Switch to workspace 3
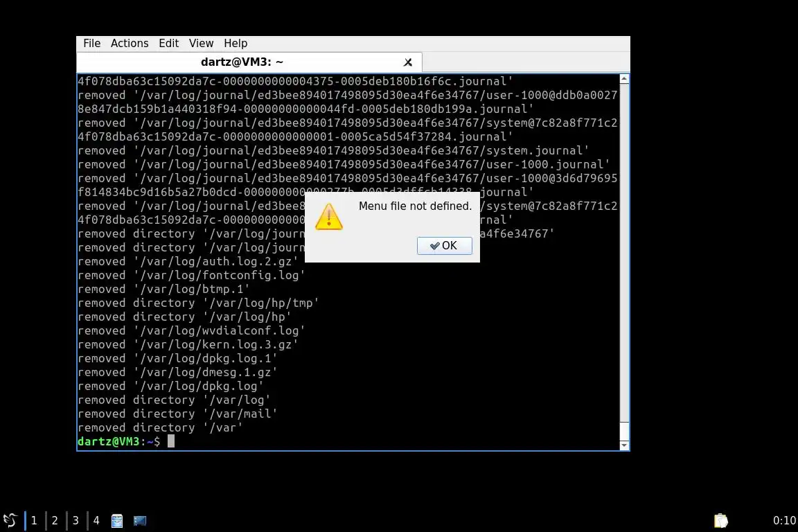 pos(76,520)
